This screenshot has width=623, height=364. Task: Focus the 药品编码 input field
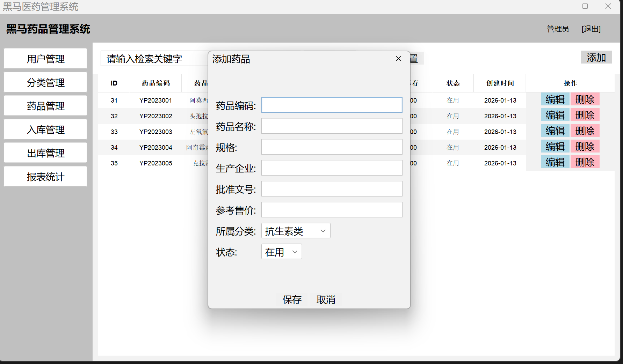coord(332,105)
